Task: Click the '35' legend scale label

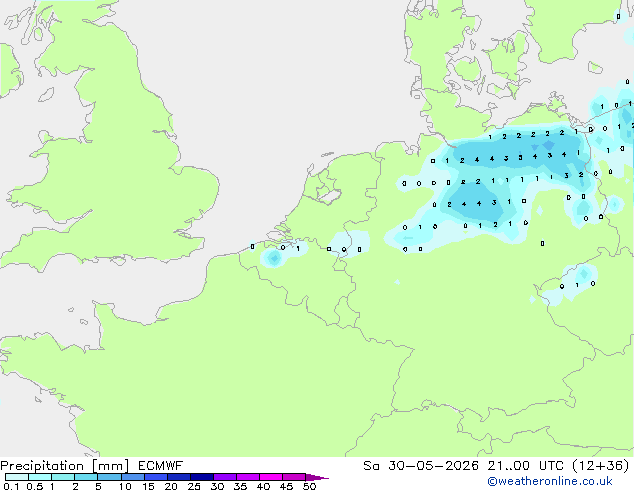Action: coord(240,486)
